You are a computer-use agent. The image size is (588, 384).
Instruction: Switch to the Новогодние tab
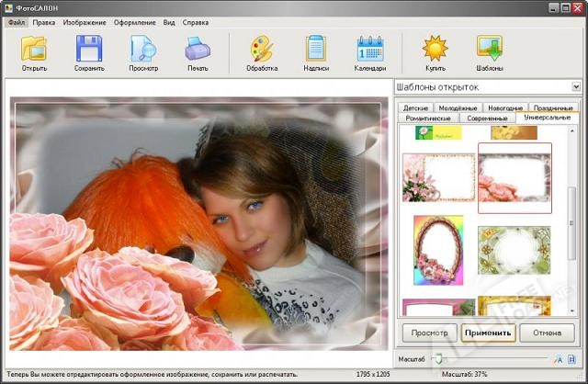tap(505, 108)
